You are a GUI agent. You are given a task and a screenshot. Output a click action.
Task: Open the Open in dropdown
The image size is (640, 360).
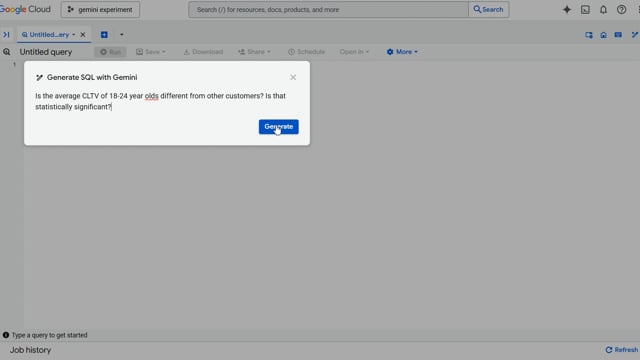(x=354, y=52)
